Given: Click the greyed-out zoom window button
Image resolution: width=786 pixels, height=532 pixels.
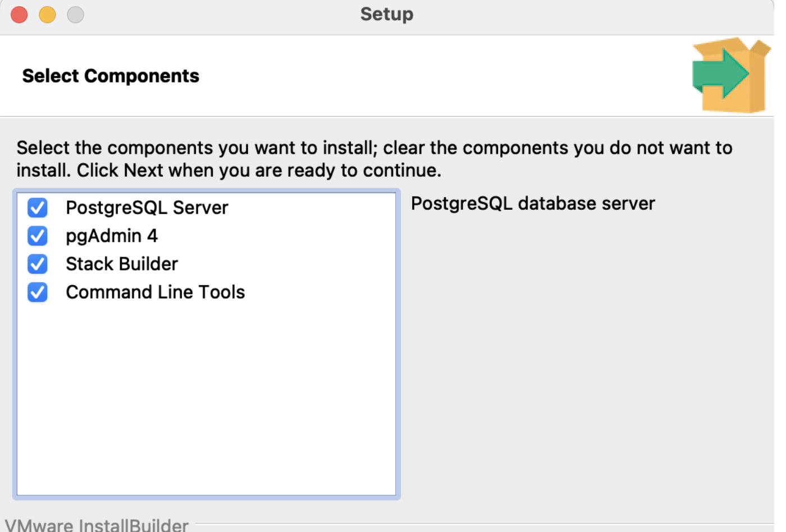Looking at the screenshot, I should (x=75, y=15).
